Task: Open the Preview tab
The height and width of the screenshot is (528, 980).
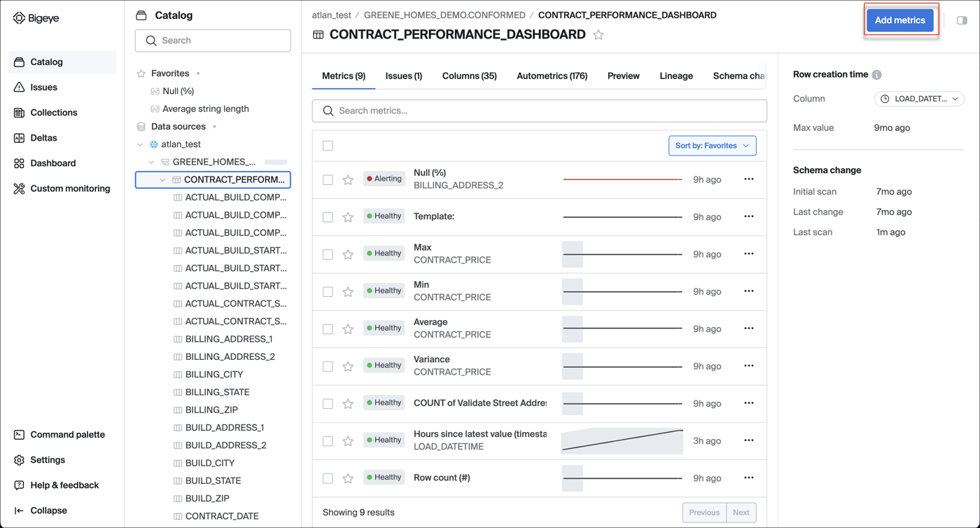Action: coord(623,76)
